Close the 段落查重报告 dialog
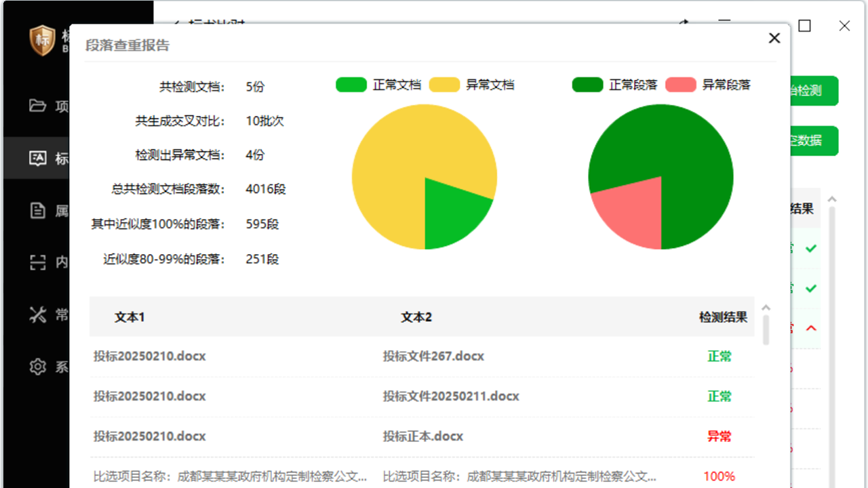The image size is (868, 488). 774,38
